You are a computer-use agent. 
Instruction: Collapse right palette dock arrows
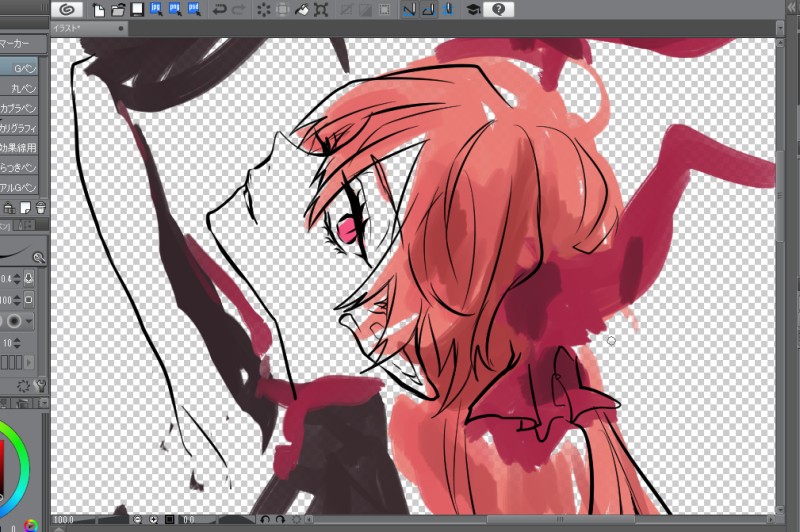coord(792,9)
